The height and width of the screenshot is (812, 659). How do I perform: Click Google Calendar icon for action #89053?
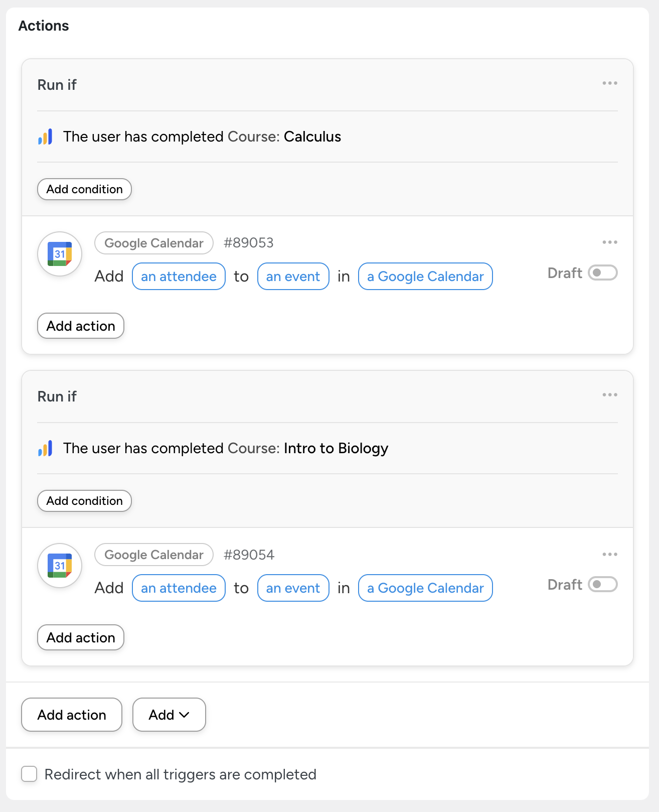pos(60,254)
